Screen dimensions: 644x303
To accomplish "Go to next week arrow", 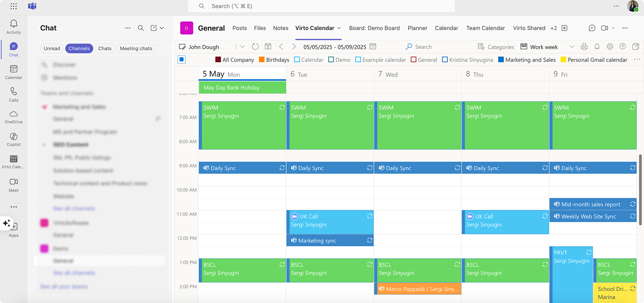I will [294, 47].
